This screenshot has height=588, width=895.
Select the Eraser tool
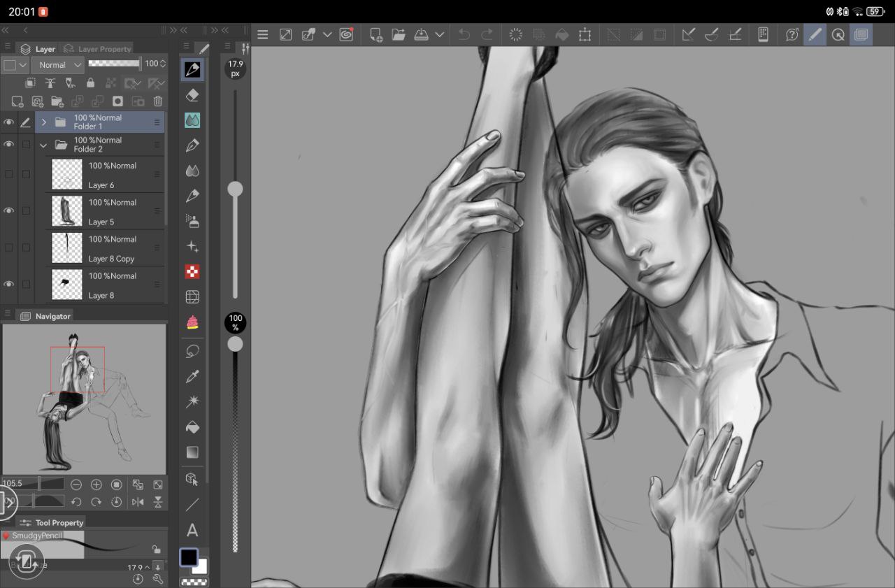[192, 95]
